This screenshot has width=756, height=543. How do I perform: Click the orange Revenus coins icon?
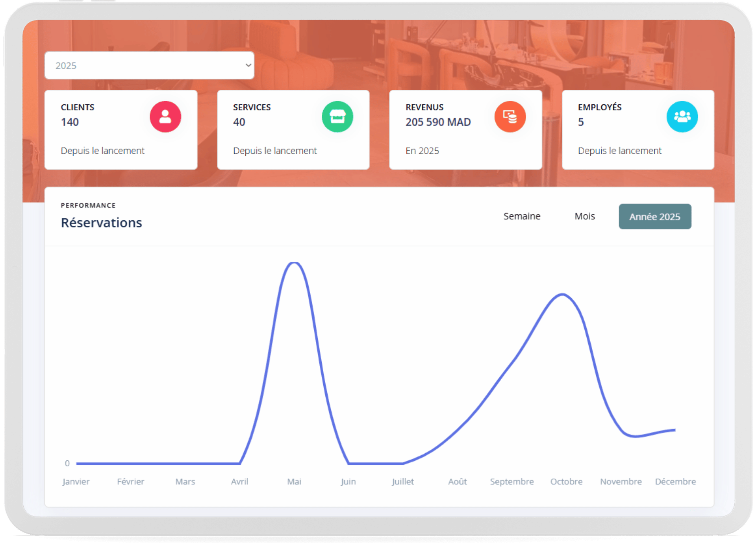[x=510, y=117]
